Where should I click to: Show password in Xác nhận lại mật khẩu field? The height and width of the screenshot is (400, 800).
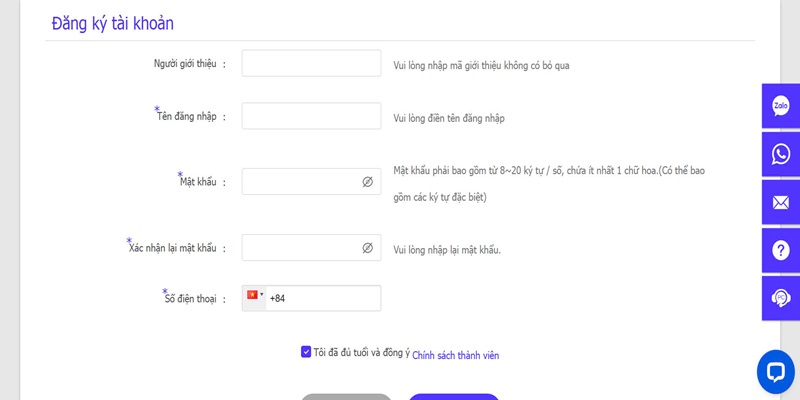click(367, 248)
